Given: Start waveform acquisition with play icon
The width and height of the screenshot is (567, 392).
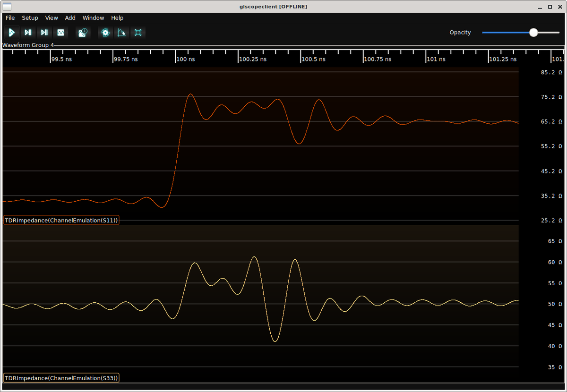Looking at the screenshot, I should (12, 33).
